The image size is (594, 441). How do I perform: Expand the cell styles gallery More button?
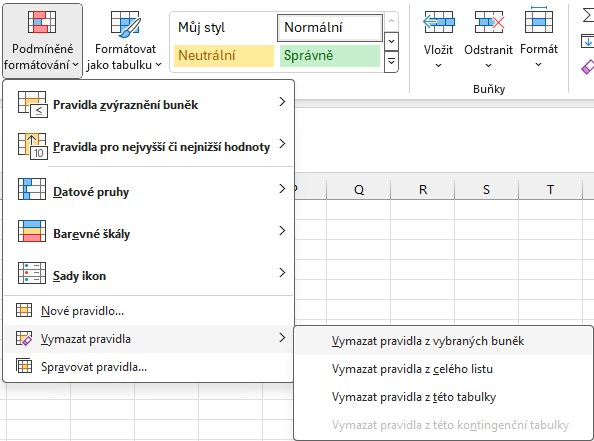391,62
